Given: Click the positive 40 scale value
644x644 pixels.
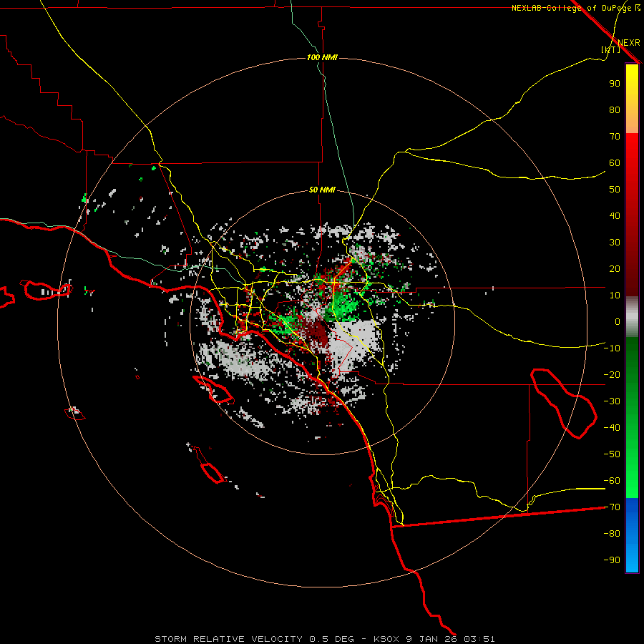Looking at the screenshot, I should [615, 215].
